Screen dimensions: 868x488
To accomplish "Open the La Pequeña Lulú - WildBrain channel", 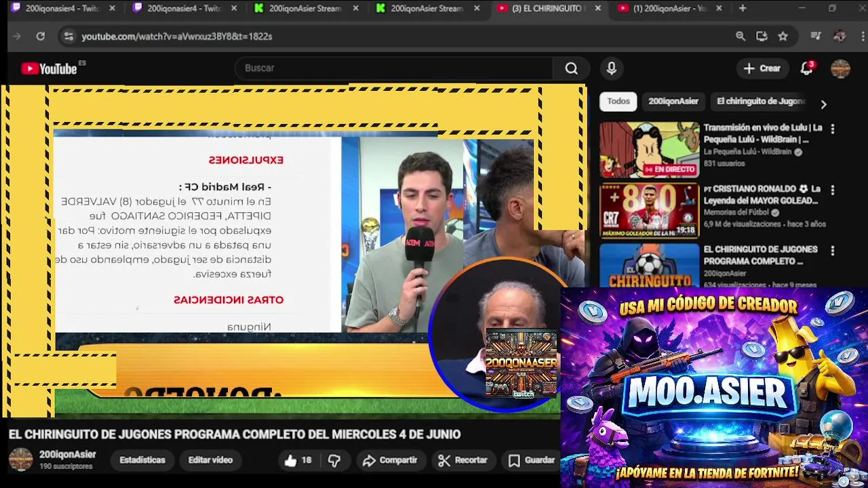I will 747,152.
